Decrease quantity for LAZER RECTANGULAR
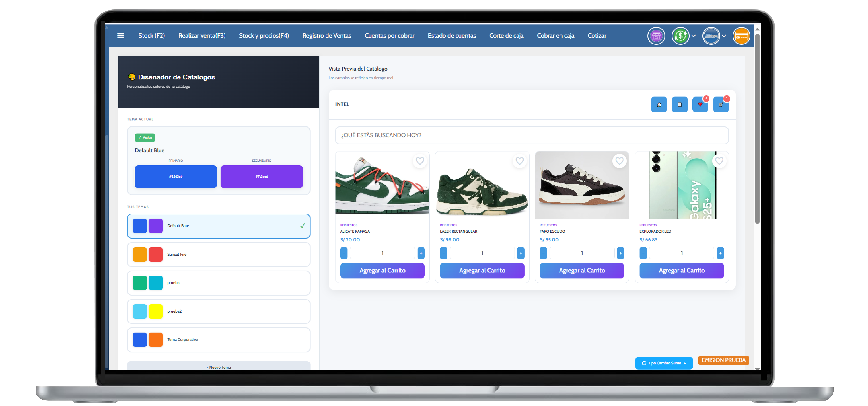The image size is (868, 406). [443, 253]
